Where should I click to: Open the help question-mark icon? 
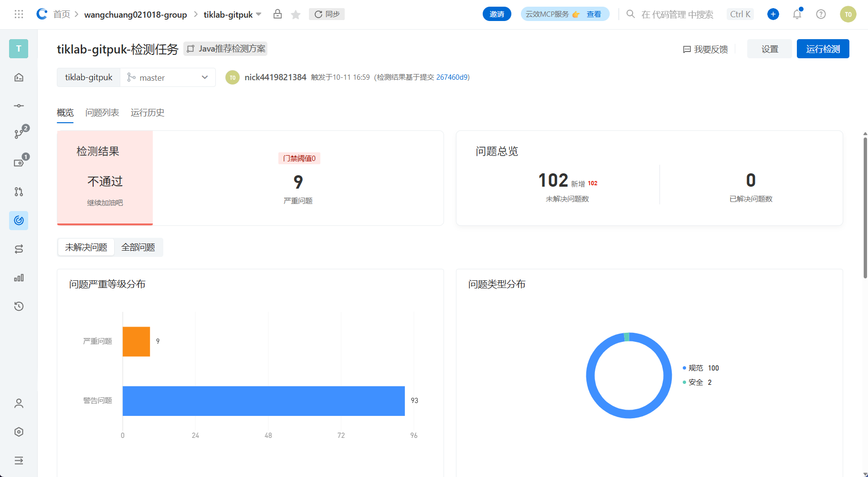pos(821,14)
